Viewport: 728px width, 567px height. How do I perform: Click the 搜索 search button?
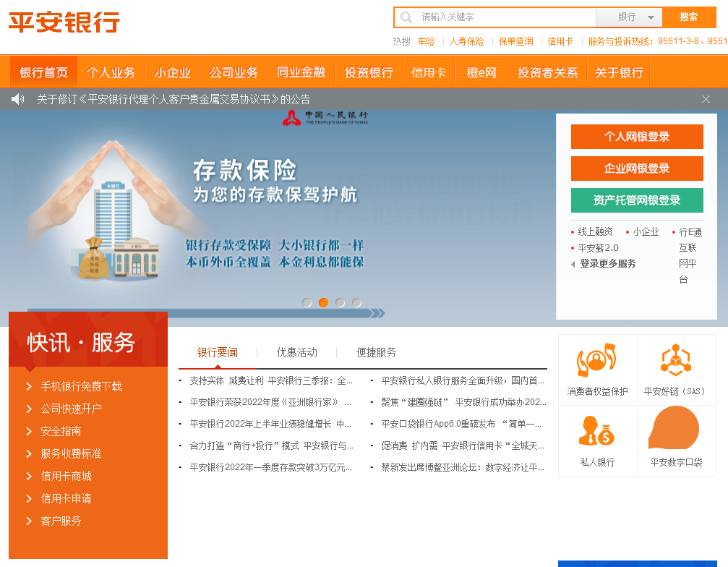pos(688,17)
